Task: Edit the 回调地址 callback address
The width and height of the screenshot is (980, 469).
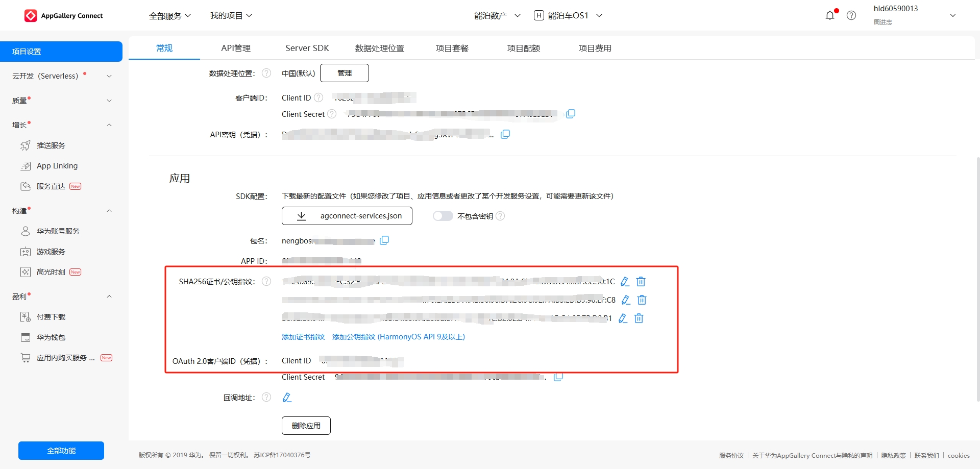Action: tap(287, 397)
